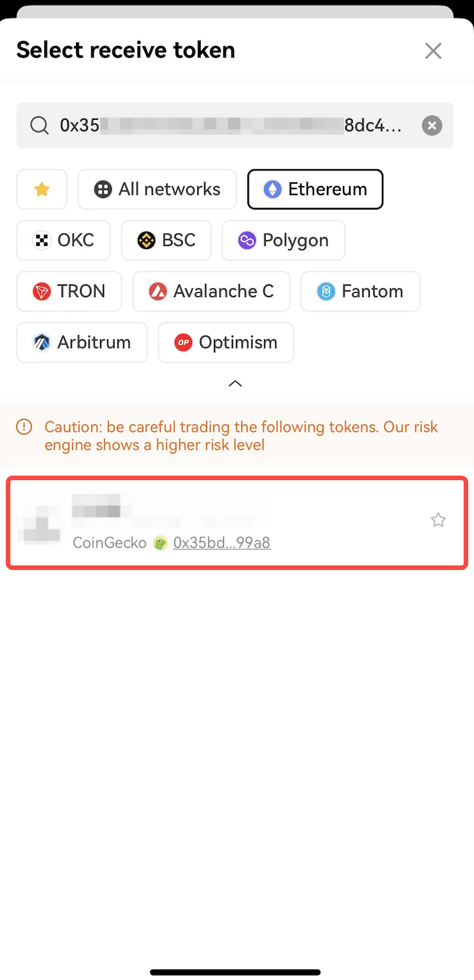Select the Ethereum network chip
The image size is (474, 980).
[315, 189]
